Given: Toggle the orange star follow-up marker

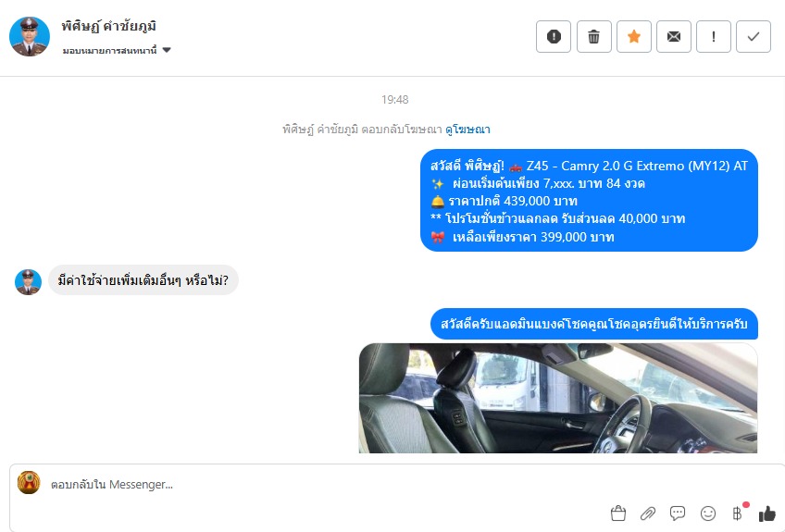Looking at the screenshot, I should click(634, 36).
